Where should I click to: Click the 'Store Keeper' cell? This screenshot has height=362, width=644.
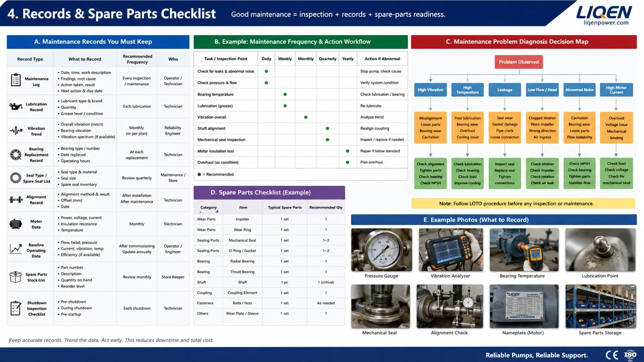pos(173,277)
